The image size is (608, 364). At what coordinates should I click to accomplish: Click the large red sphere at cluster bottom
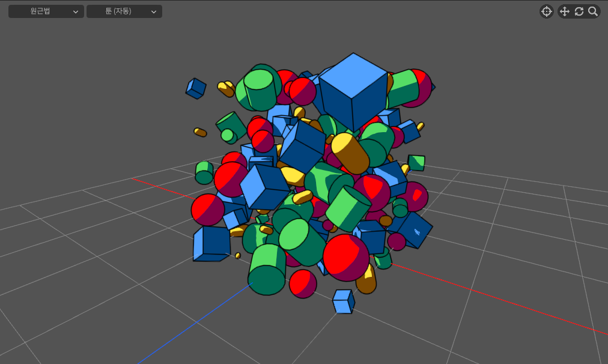pos(346,257)
